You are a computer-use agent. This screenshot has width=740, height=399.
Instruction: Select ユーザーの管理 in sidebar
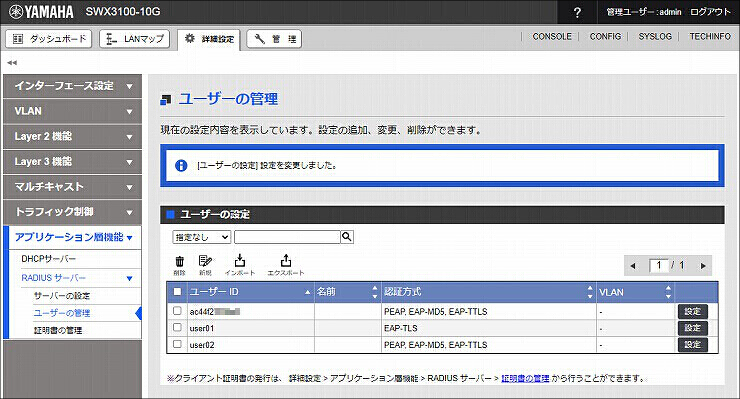[62, 313]
